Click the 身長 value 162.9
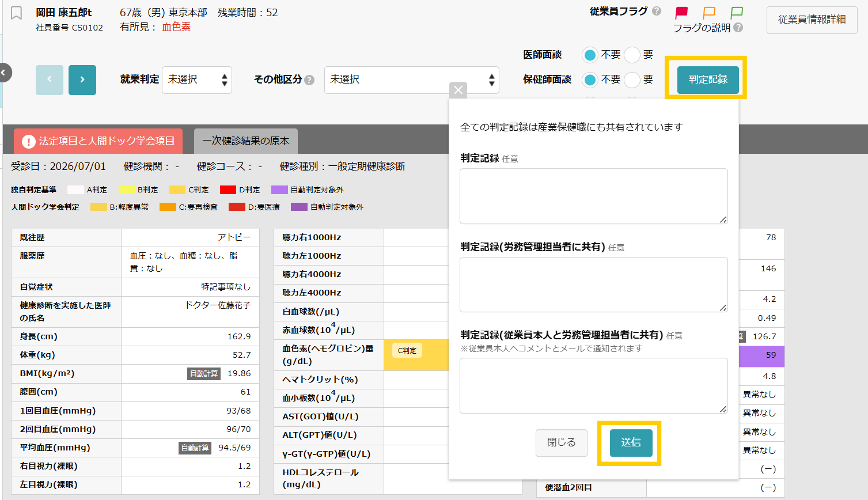 (239, 336)
